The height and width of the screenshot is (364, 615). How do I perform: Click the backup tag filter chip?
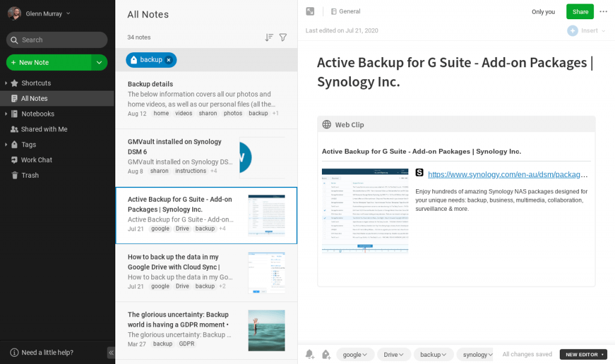click(x=151, y=60)
